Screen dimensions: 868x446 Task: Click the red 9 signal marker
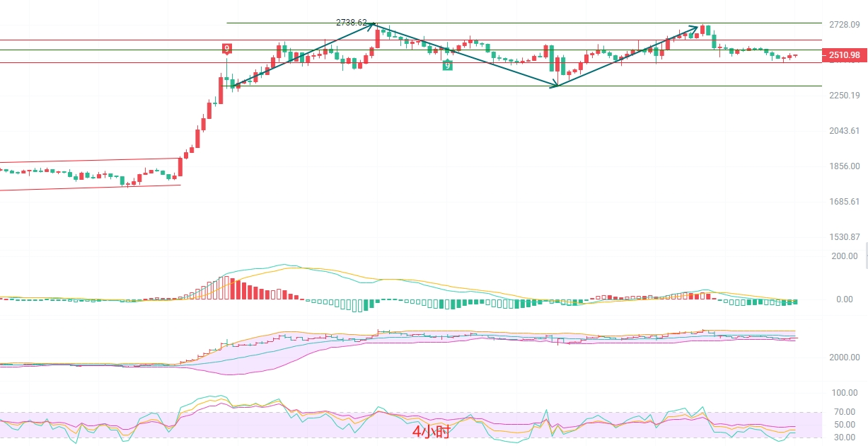226,49
